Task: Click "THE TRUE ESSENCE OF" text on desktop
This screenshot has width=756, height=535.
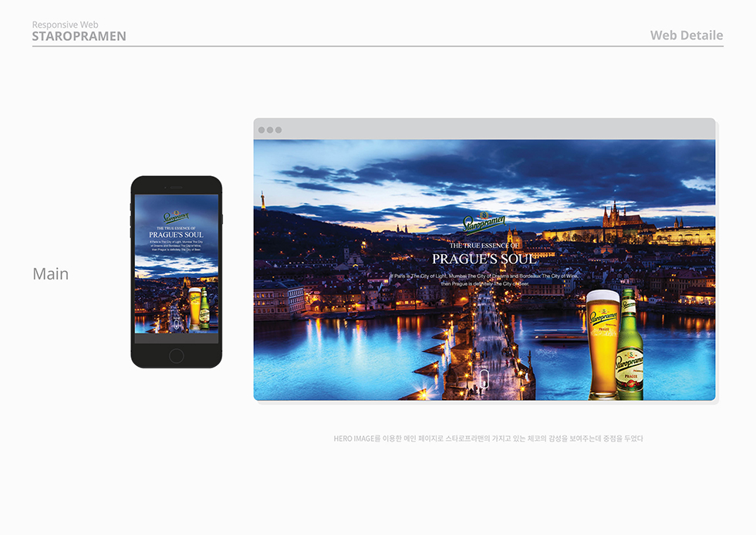Action: click(484, 245)
